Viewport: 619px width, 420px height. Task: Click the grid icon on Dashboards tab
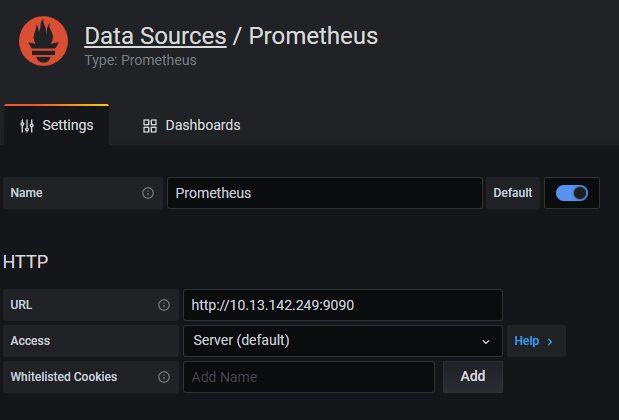pyautogui.click(x=150, y=126)
